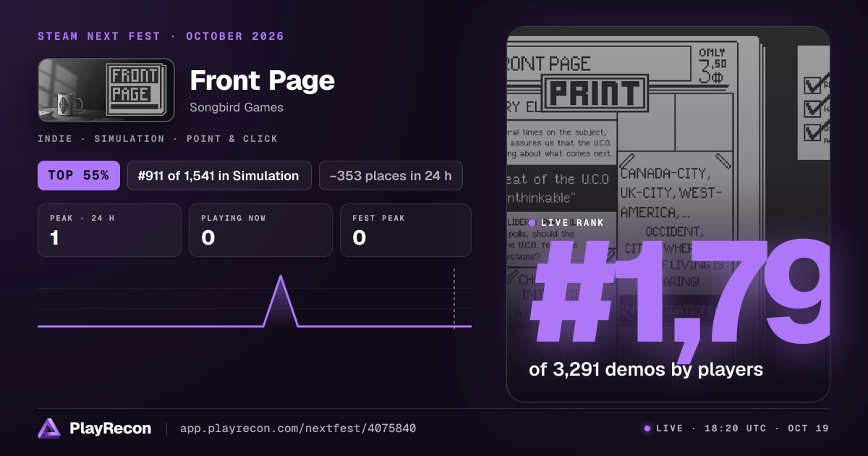
Task: Click the CANADA-CITY headline in screenshot
Action: point(665,174)
